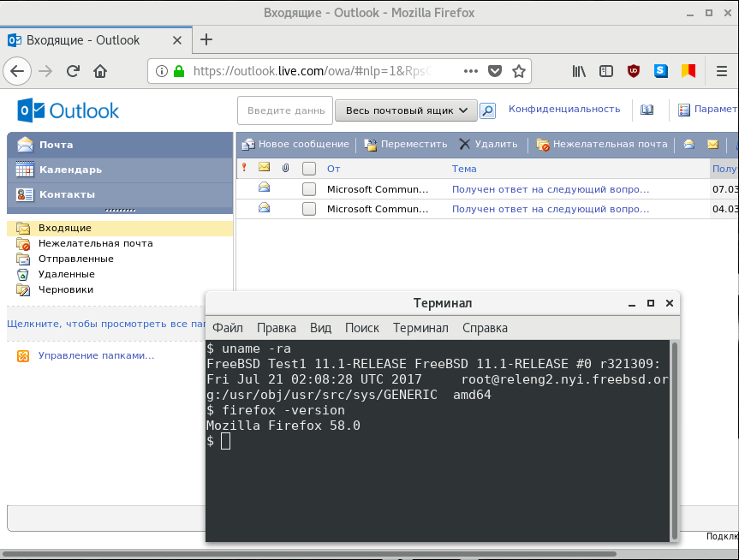Click the Параметры options icon
The width and height of the screenshot is (739, 560).
tap(683, 110)
